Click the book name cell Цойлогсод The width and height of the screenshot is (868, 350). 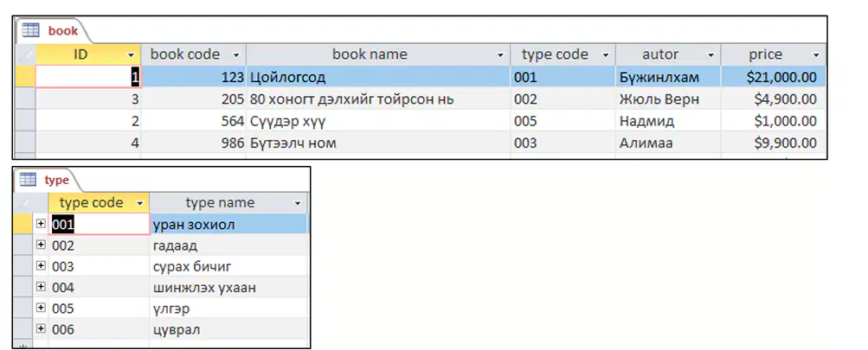coord(378,77)
